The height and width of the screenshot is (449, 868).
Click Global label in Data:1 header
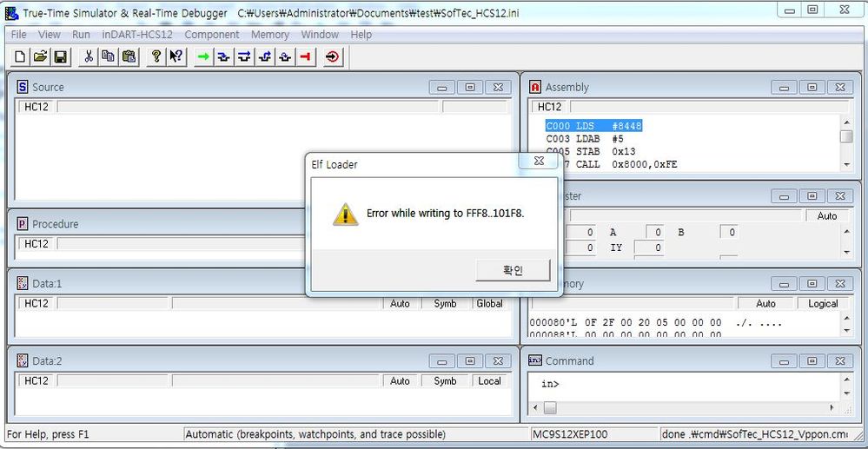489,303
